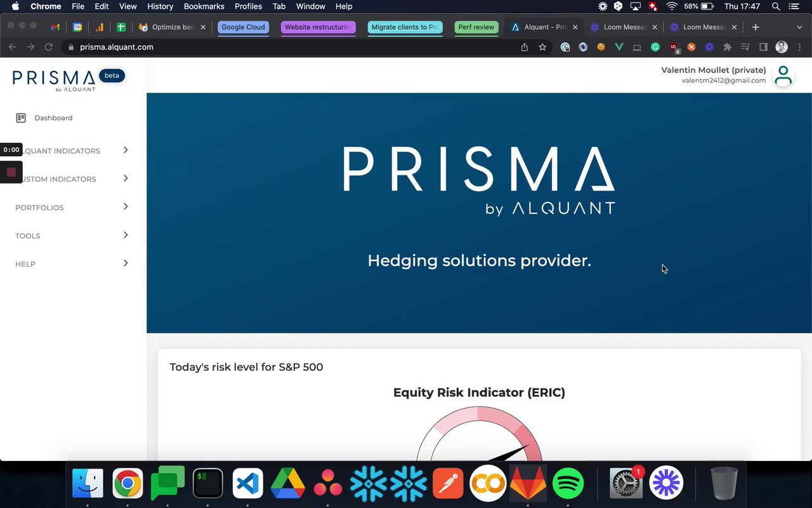Launch Finder from the Dock
812x508 pixels.
click(x=88, y=483)
